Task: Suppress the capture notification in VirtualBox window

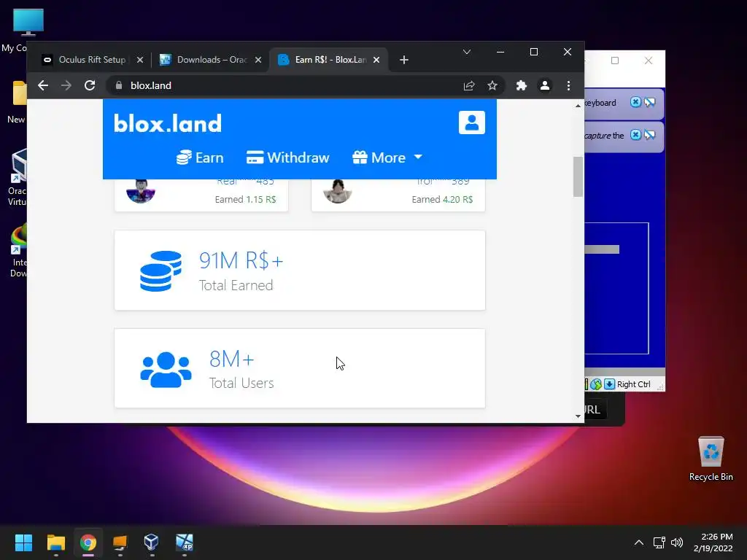Action: coord(650,135)
